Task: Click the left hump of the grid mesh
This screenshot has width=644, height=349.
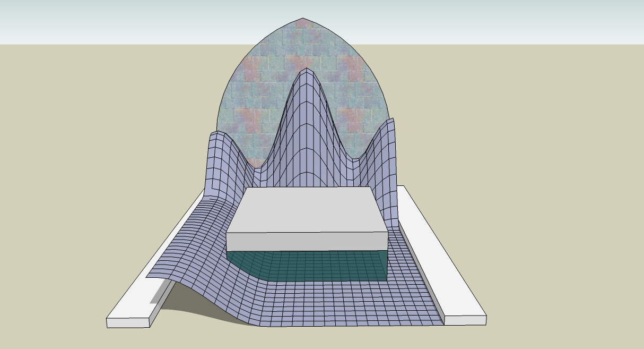Action: point(220,159)
